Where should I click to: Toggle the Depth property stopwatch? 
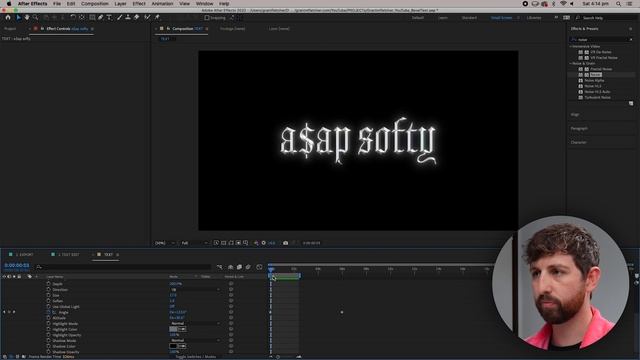click(x=49, y=284)
